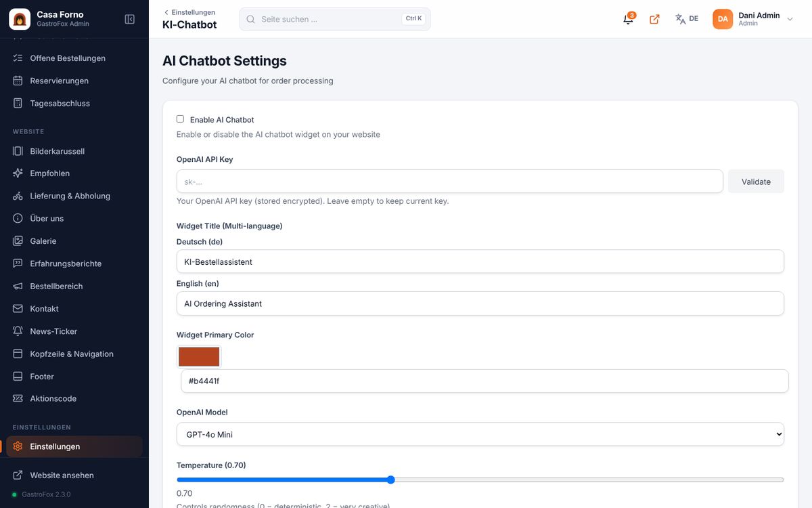Click the News-Ticker alarm icon

18,331
